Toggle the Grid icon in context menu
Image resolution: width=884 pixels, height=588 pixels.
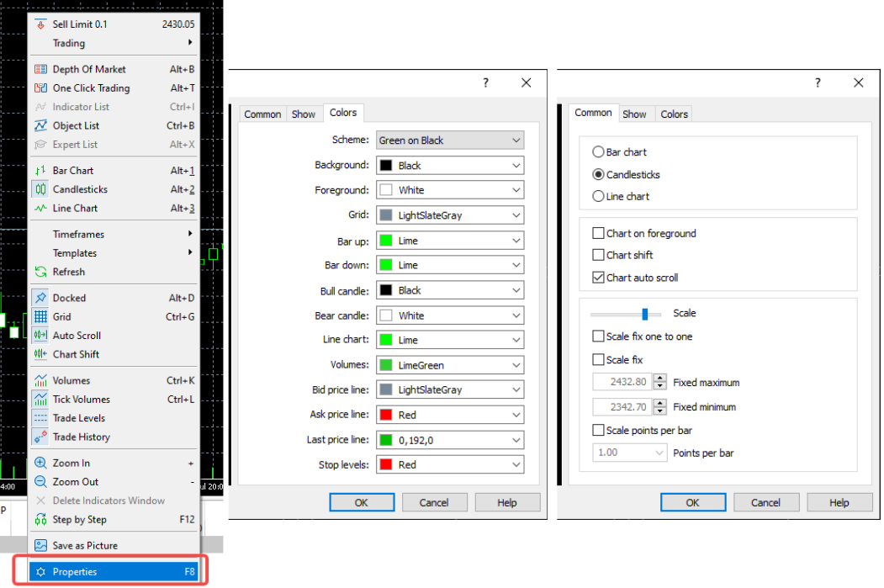click(40, 317)
